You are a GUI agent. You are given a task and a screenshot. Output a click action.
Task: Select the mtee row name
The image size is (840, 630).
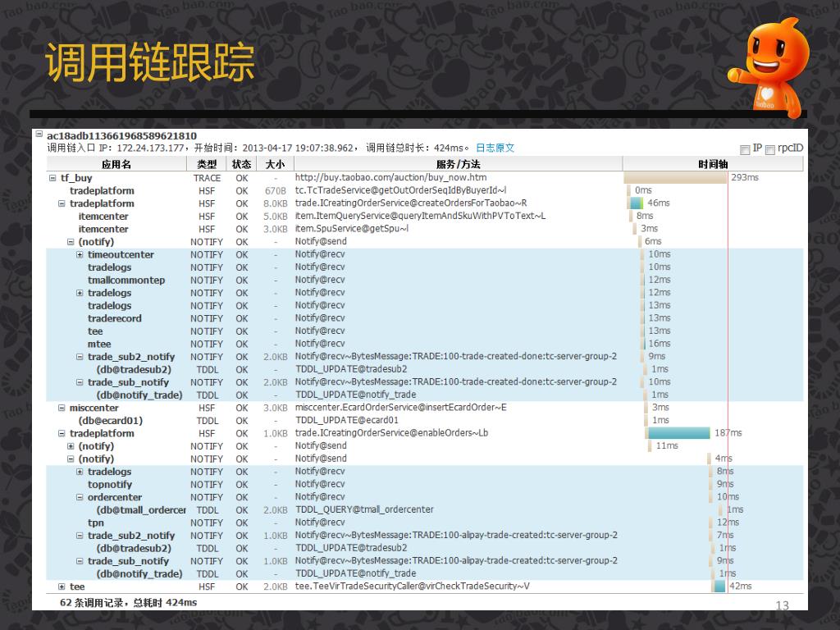pos(99,345)
